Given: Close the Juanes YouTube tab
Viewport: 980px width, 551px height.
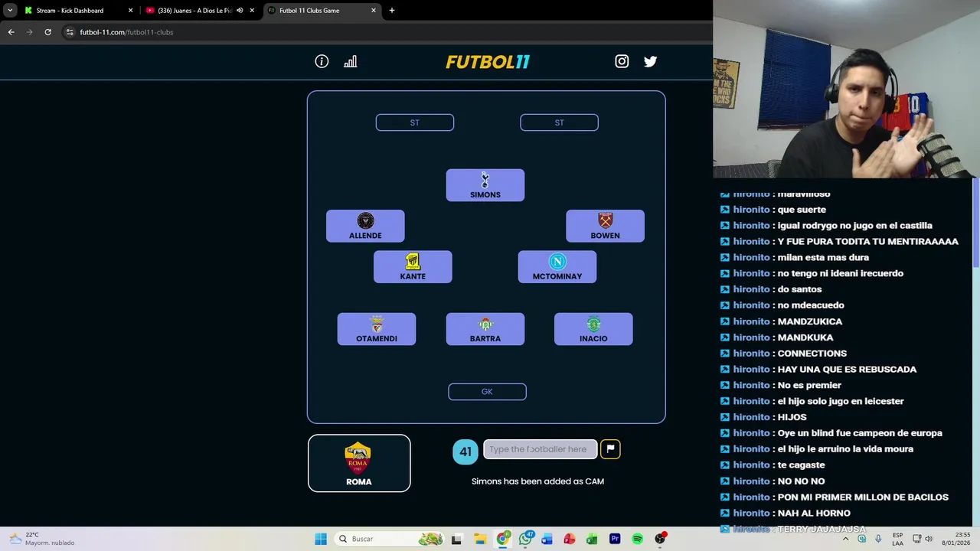Looking at the screenshot, I should [x=252, y=11].
